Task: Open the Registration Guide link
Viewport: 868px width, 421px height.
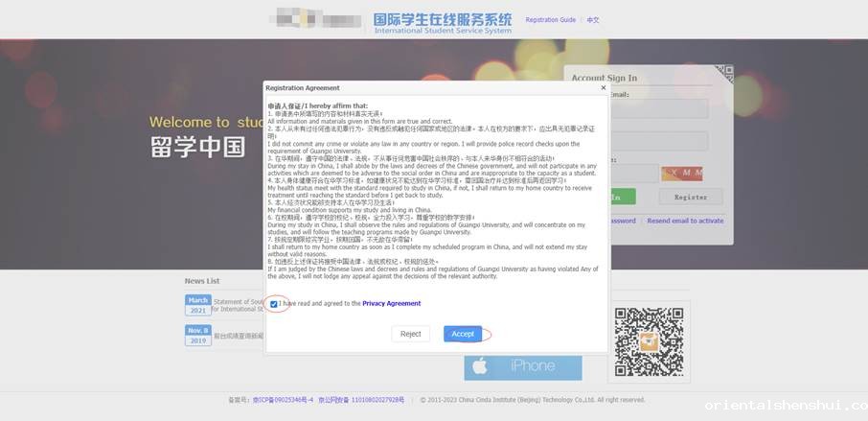Action: [550, 20]
